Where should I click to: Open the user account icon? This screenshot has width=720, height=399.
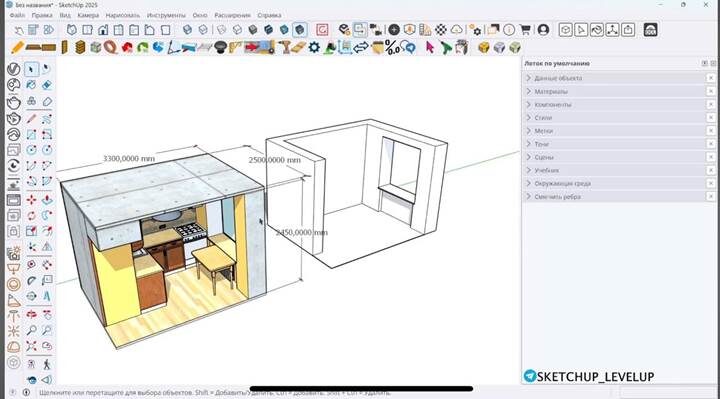coord(543,30)
